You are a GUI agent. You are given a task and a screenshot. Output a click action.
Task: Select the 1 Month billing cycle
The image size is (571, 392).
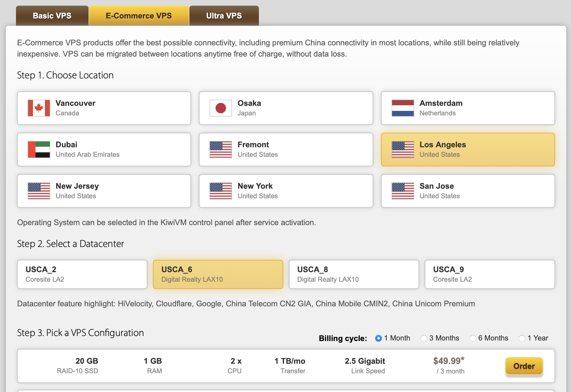379,338
